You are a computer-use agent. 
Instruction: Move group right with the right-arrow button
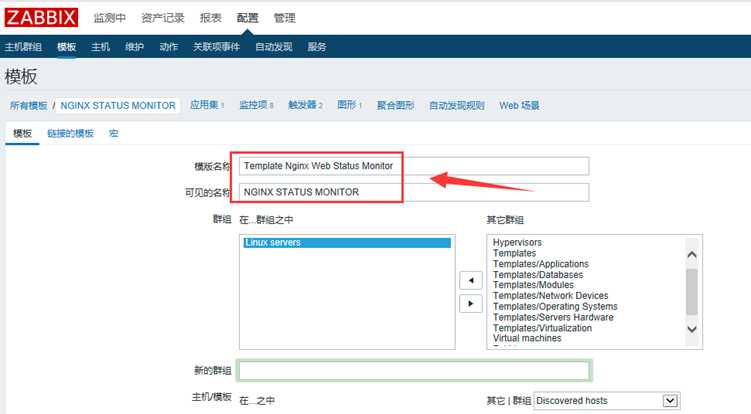(x=471, y=304)
